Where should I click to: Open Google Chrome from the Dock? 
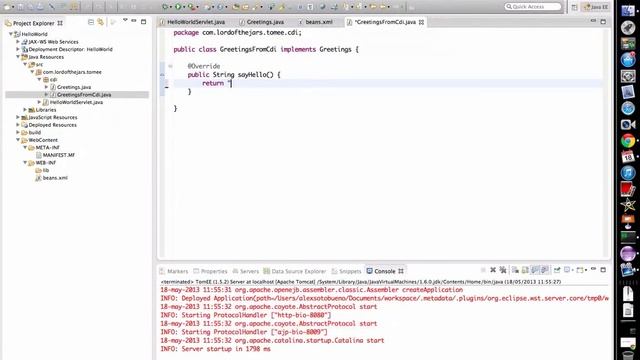[628, 141]
